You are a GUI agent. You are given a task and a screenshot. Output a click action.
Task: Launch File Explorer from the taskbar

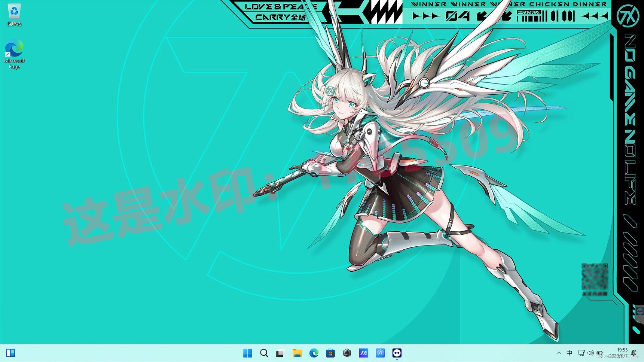(x=297, y=353)
